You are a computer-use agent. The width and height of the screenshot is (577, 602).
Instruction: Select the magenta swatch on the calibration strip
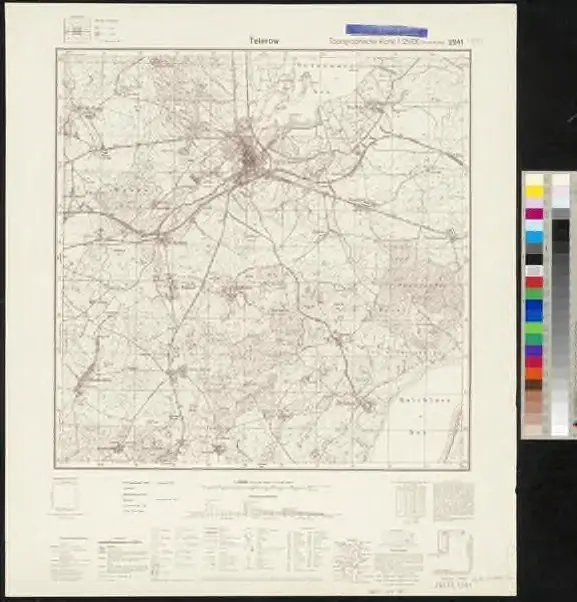pos(534,213)
